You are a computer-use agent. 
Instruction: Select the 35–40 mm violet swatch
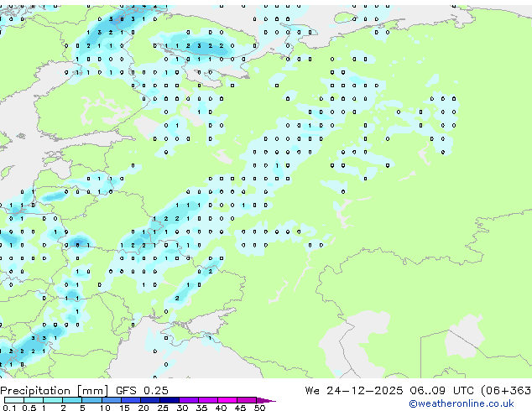(208, 400)
